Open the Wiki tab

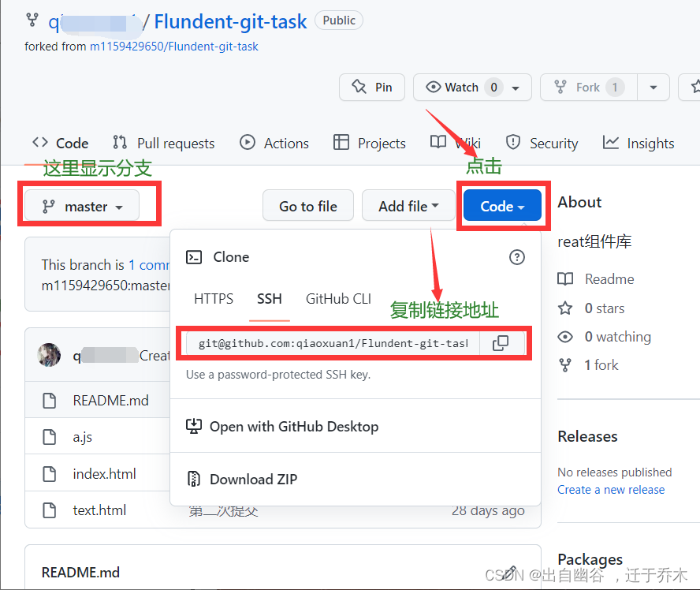456,144
